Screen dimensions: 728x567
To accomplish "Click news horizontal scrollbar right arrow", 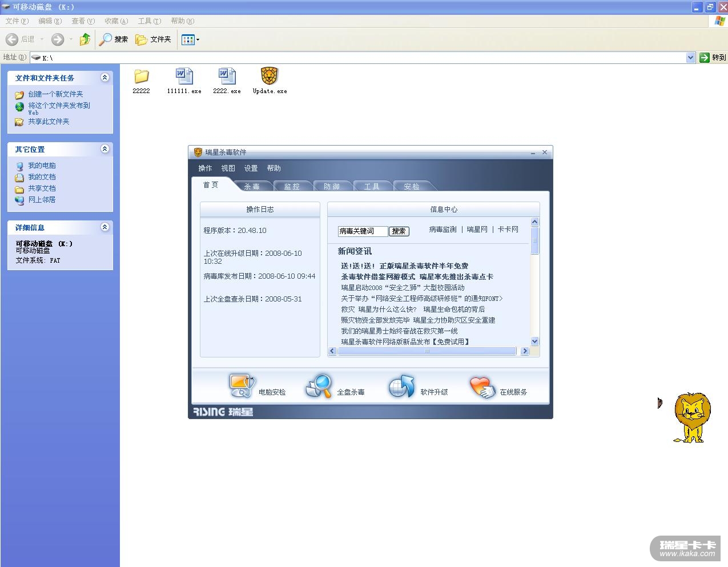I will tap(525, 351).
